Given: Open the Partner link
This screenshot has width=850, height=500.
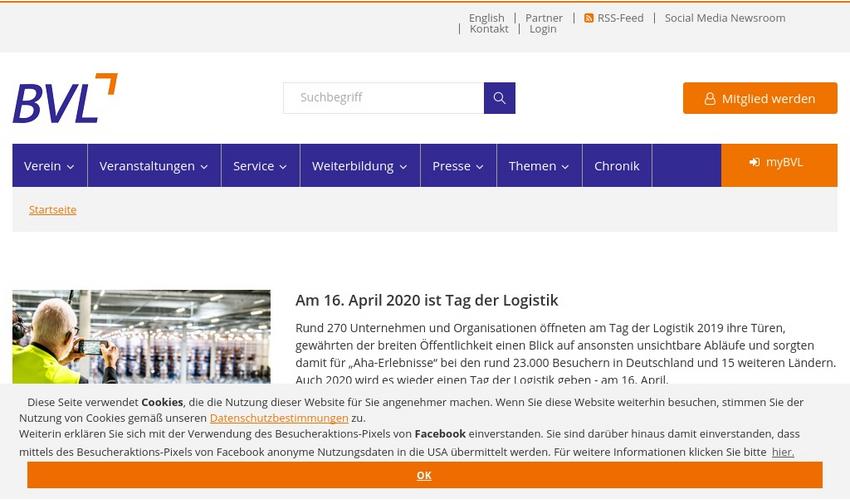Looking at the screenshot, I should click(544, 18).
